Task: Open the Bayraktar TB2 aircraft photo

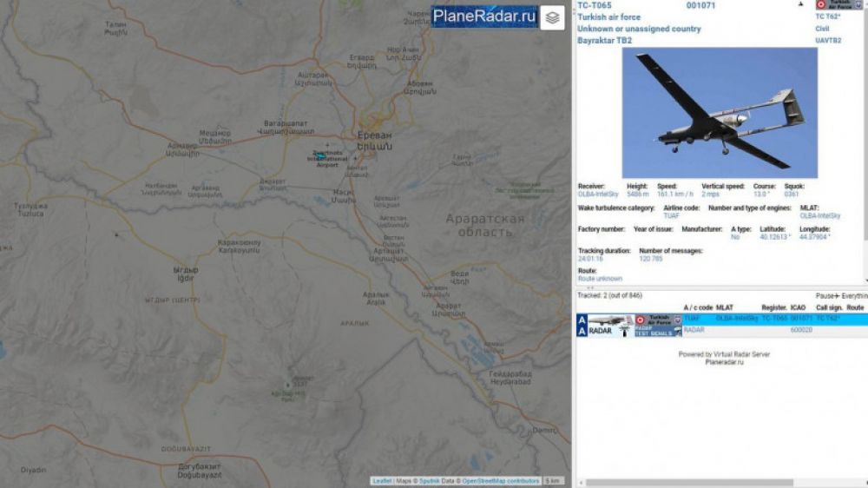Action: click(720, 113)
